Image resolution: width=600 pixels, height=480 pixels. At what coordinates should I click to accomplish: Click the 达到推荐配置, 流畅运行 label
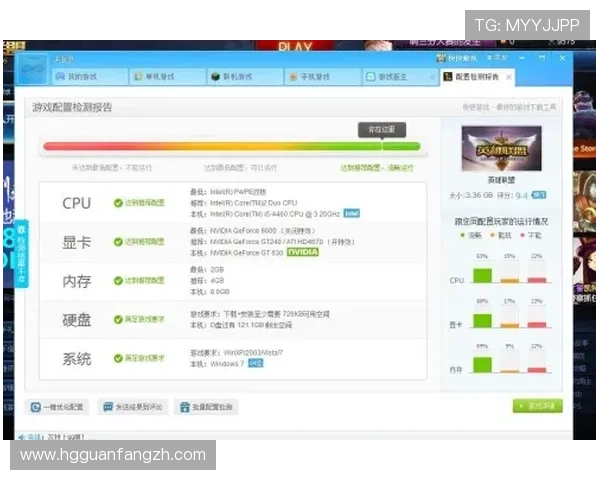[377, 168]
